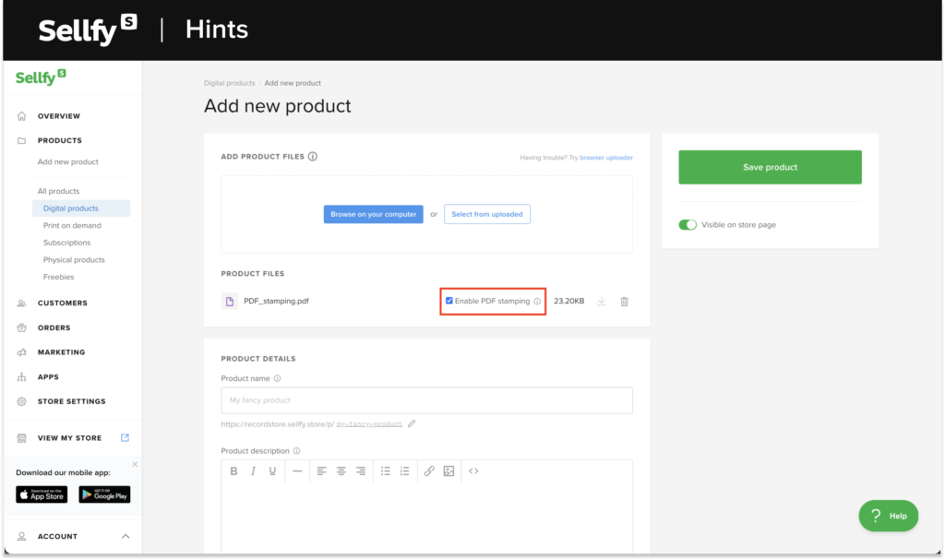Toggle Visible on store page switch
Viewport: 945px width, 560px height.
[x=688, y=225]
